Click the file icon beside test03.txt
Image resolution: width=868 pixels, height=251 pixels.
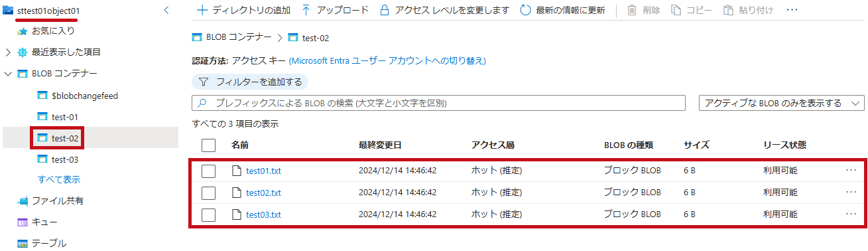tap(236, 214)
